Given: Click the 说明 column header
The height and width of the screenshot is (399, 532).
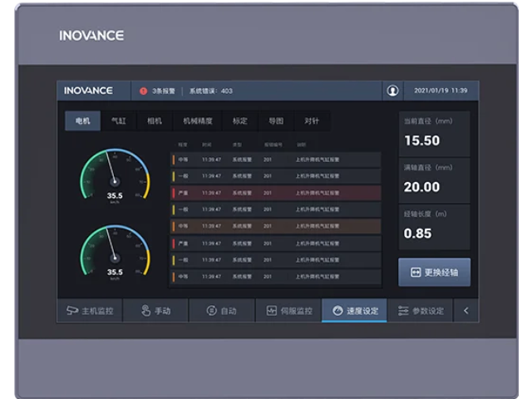Looking at the screenshot, I should click(x=301, y=145).
